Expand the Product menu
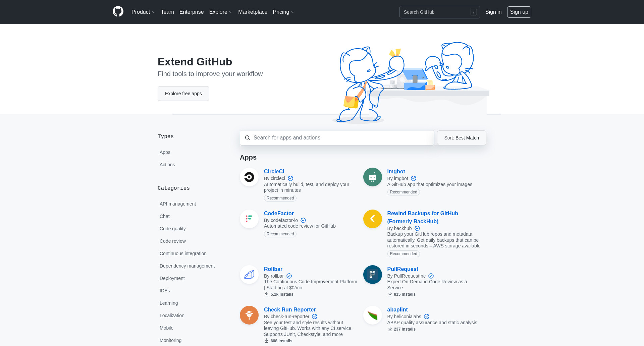Screen dimensions: 644x346 [143, 12]
